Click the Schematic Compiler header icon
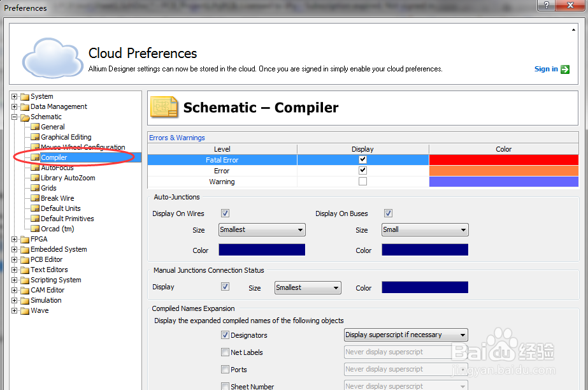The image size is (588, 390). pyautogui.click(x=164, y=107)
